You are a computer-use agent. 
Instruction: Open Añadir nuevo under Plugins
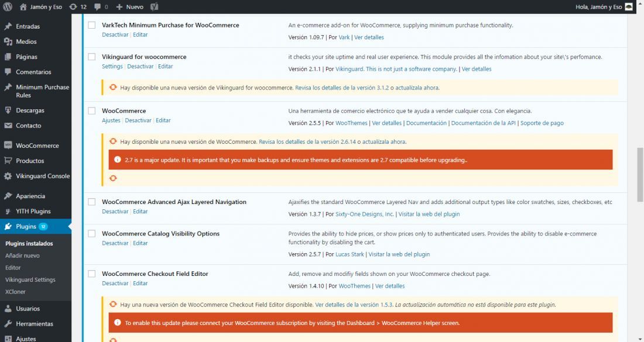[x=23, y=255]
